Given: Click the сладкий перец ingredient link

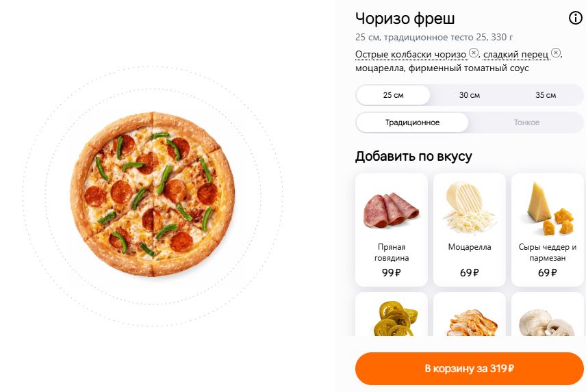Looking at the screenshot, I should click(515, 55).
